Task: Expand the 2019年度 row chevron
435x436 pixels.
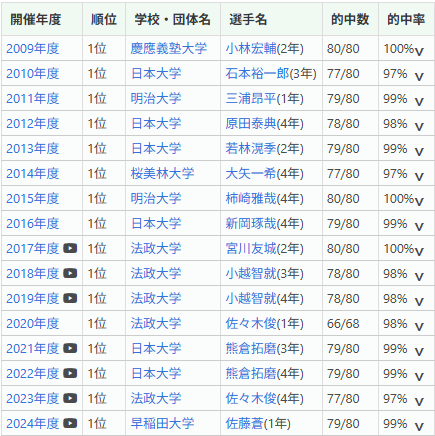Action: click(419, 302)
